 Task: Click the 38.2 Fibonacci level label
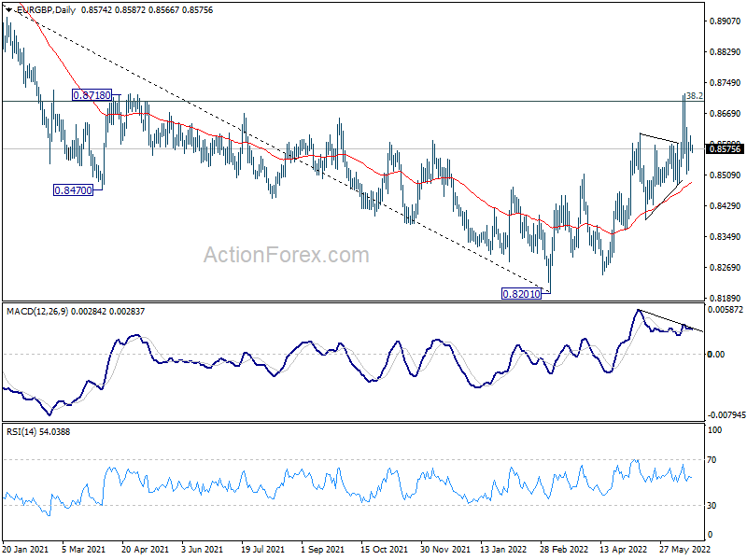coord(695,96)
